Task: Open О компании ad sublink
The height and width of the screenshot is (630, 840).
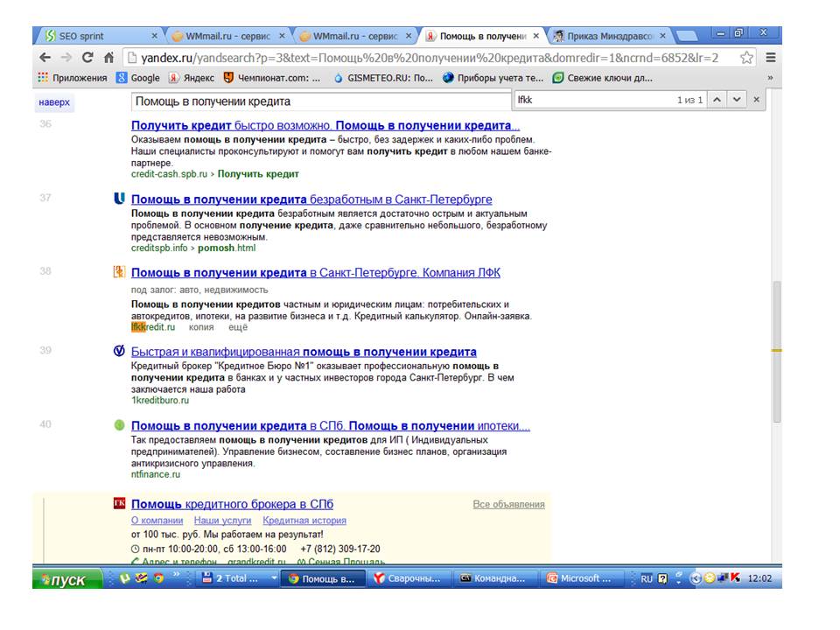Action: tap(157, 521)
